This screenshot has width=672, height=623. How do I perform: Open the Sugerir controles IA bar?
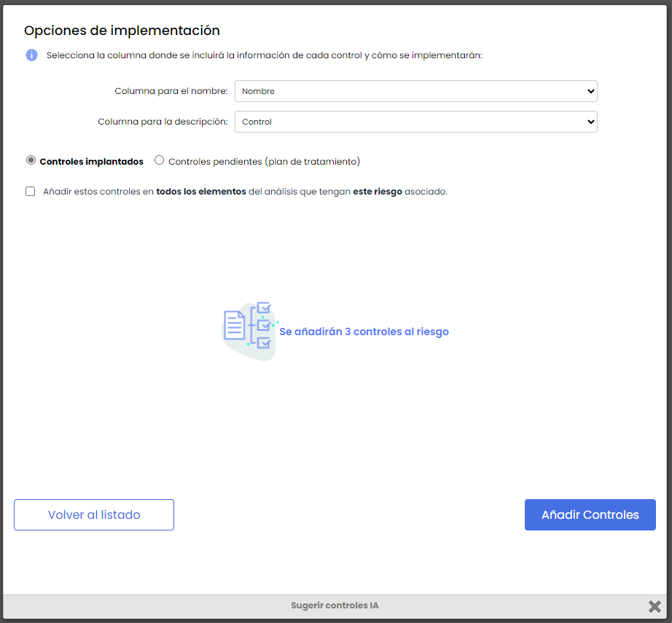pyautogui.click(x=335, y=606)
